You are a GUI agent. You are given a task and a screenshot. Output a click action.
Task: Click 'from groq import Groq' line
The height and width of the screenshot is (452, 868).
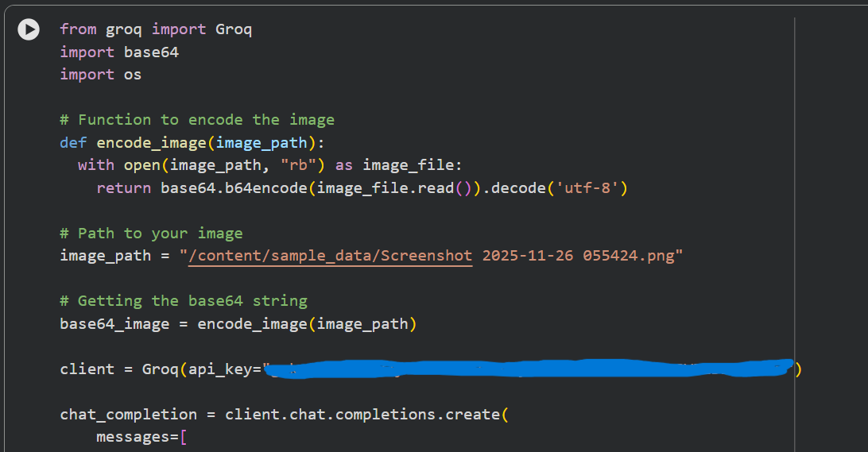point(156,29)
